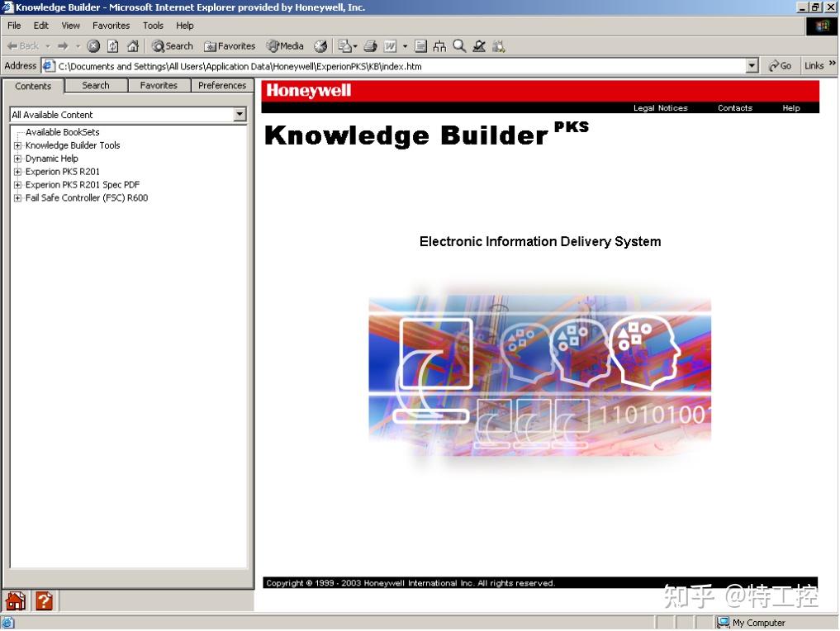Image resolution: width=840 pixels, height=631 pixels.
Task: Expand the Knowledge Builder Tools node
Action: (x=17, y=145)
